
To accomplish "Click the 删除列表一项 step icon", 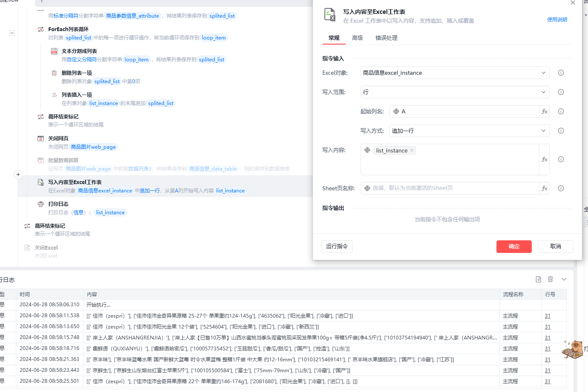I will click(x=54, y=73).
